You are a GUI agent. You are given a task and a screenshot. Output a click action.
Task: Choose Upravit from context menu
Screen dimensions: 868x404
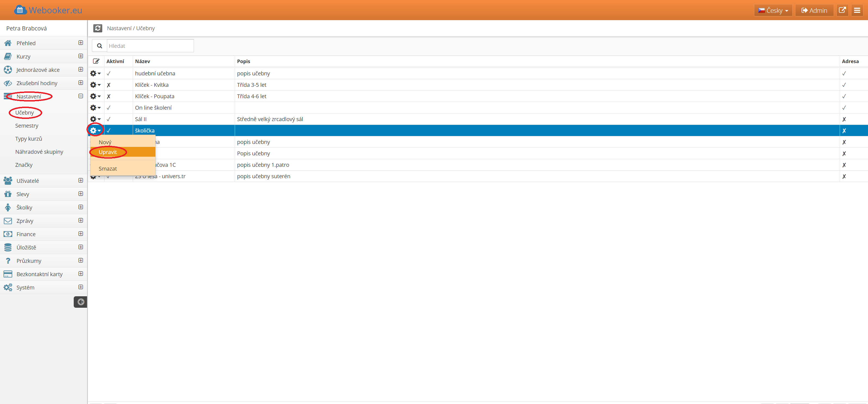tap(108, 152)
